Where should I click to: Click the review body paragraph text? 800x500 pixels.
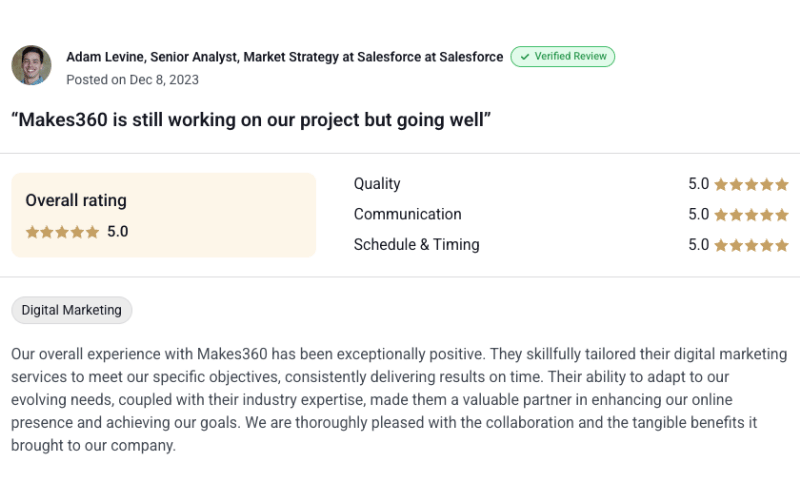coord(399,399)
